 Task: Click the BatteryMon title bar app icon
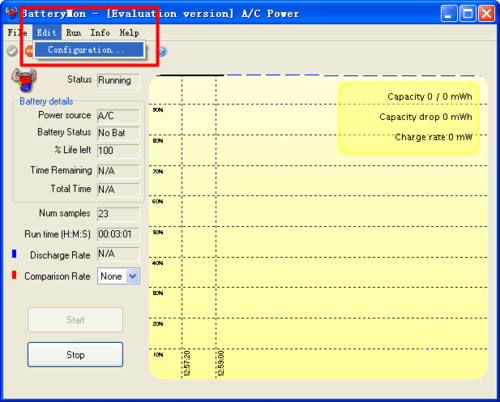click(11, 13)
